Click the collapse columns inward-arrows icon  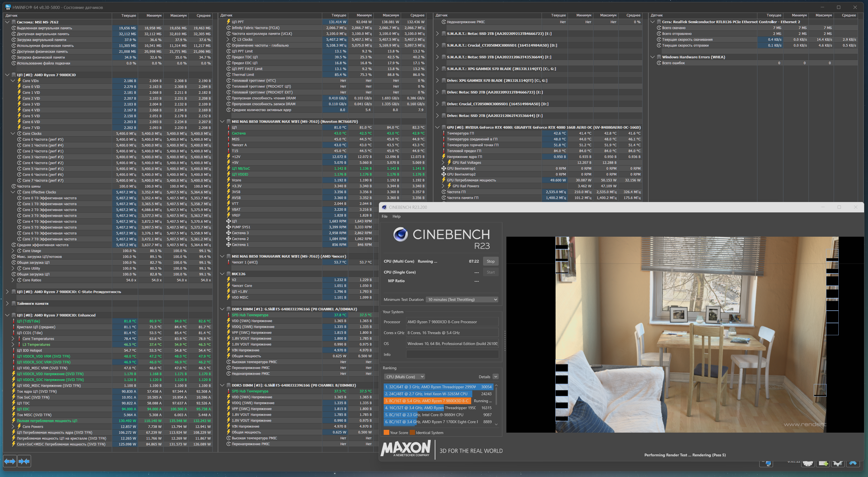(x=24, y=461)
